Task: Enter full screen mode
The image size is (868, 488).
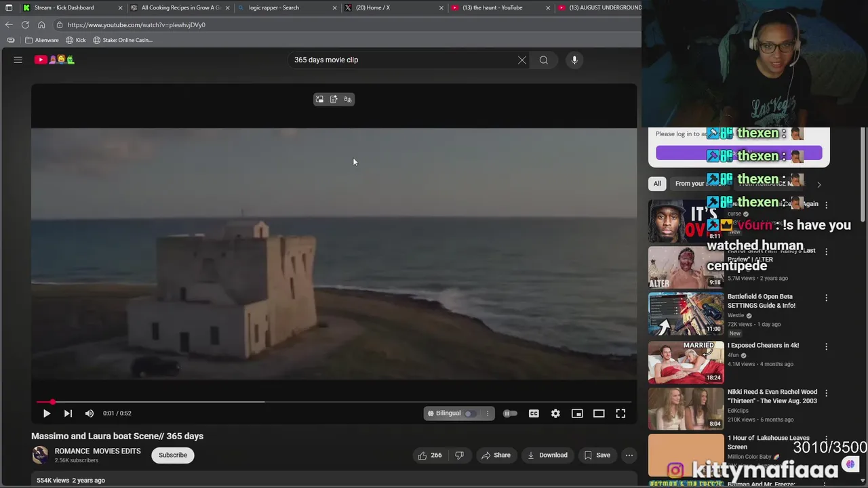Action: click(620, 413)
